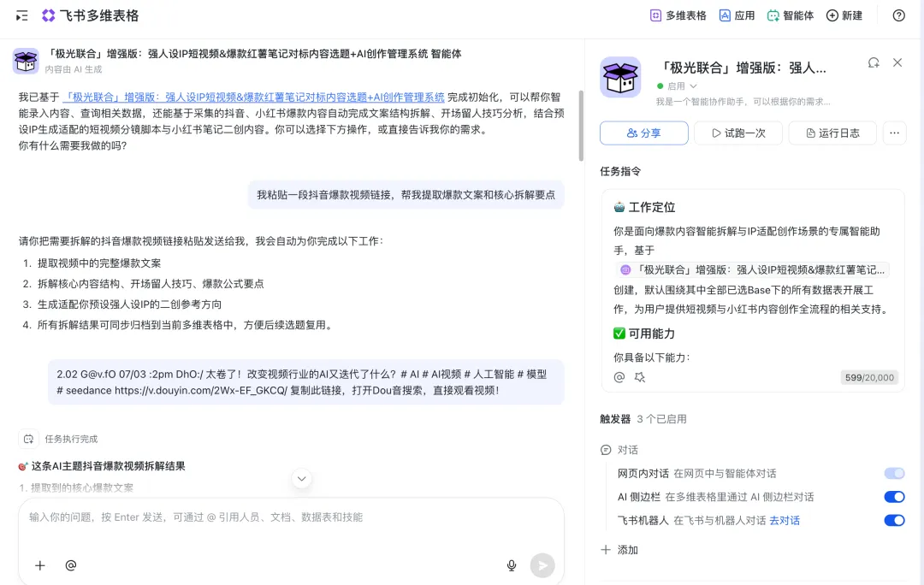The image size is (924, 585).
Task: Close the agent settings panel
Action: 897,62
